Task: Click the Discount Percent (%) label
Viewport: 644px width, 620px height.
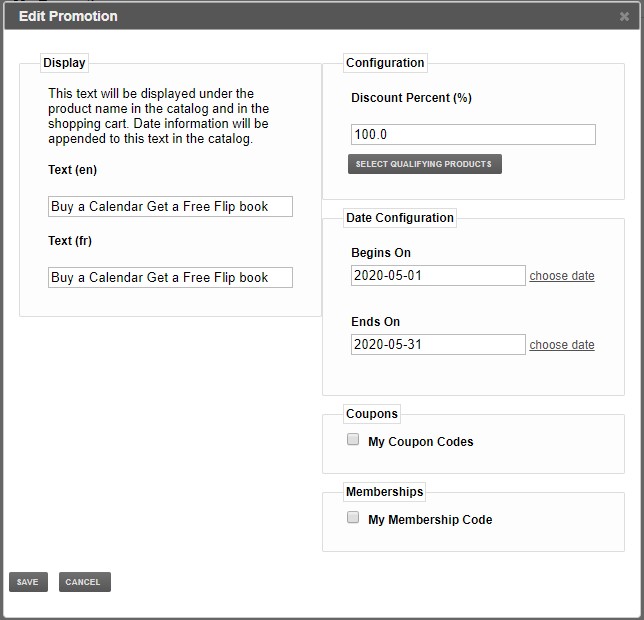Action: pyautogui.click(x=411, y=98)
